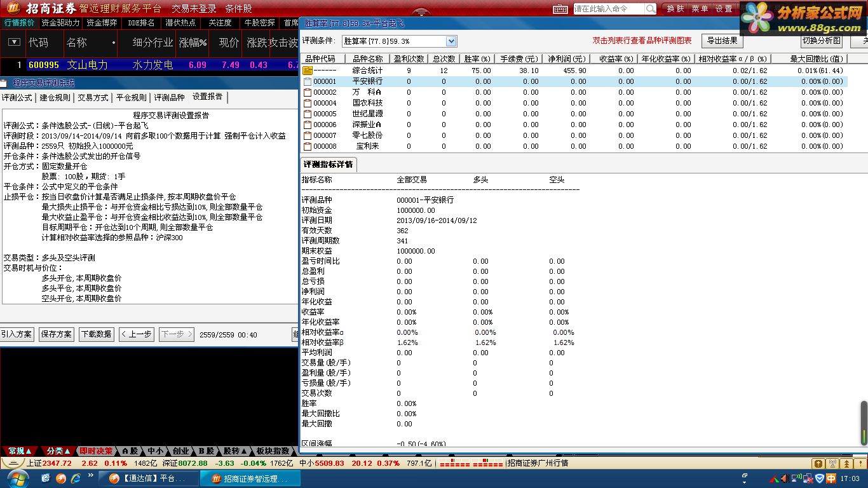Expand the column selector arrow left of 代码
This screenshot has height=488, width=868.
tap(15, 42)
